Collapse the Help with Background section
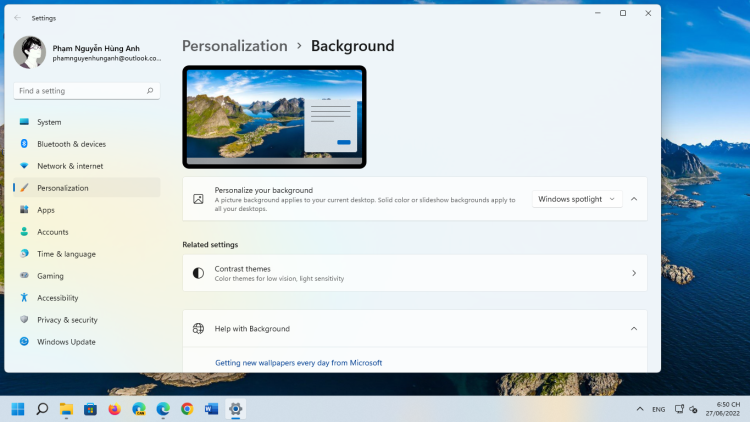Image resolution: width=750 pixels, height=422 pixels. coord(634,329)
